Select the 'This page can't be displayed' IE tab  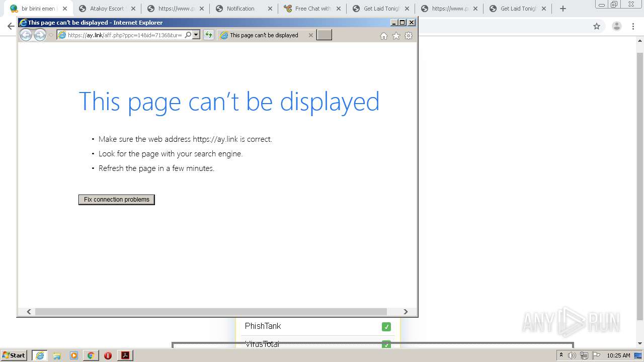[264, 35]
